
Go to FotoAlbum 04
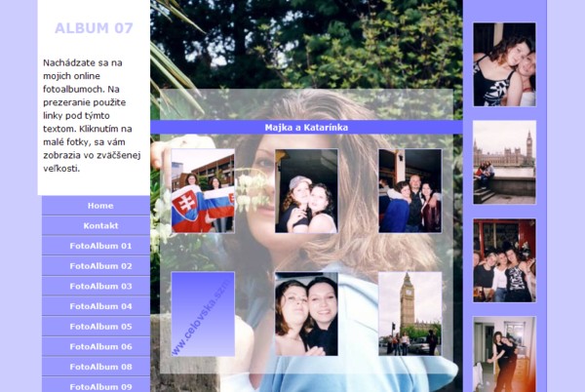(96, 306)
